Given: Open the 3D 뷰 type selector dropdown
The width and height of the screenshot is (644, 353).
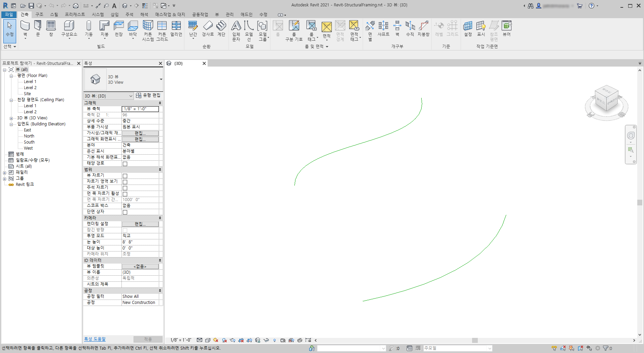Looking at the screenshot, I should pos(131,96).
